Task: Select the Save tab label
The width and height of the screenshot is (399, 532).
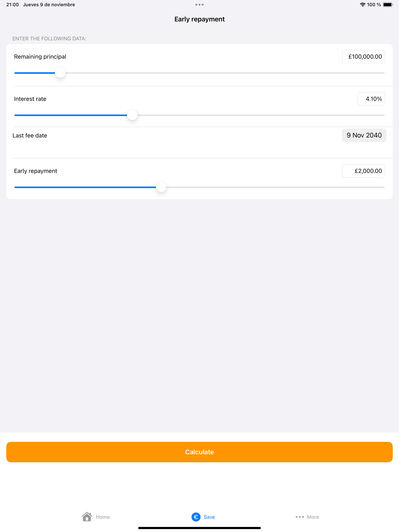Action: (x=209, y=517)
